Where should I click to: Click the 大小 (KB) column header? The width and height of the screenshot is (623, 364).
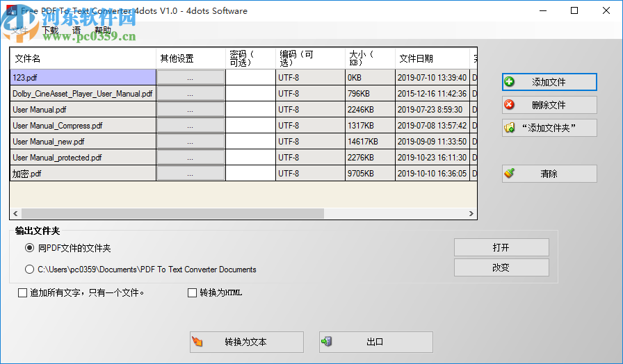pos(370,58)
